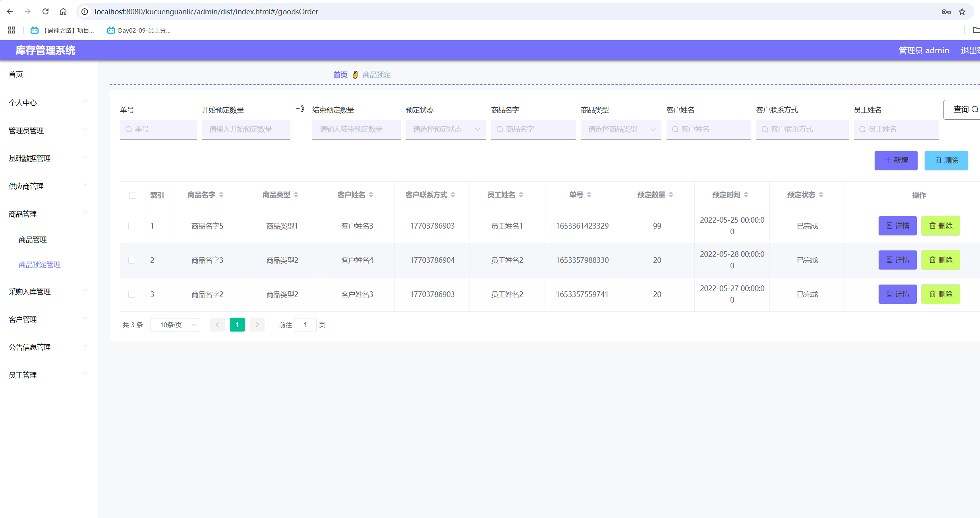Click sort arrows on 商品名字 column

click(221, 195)
